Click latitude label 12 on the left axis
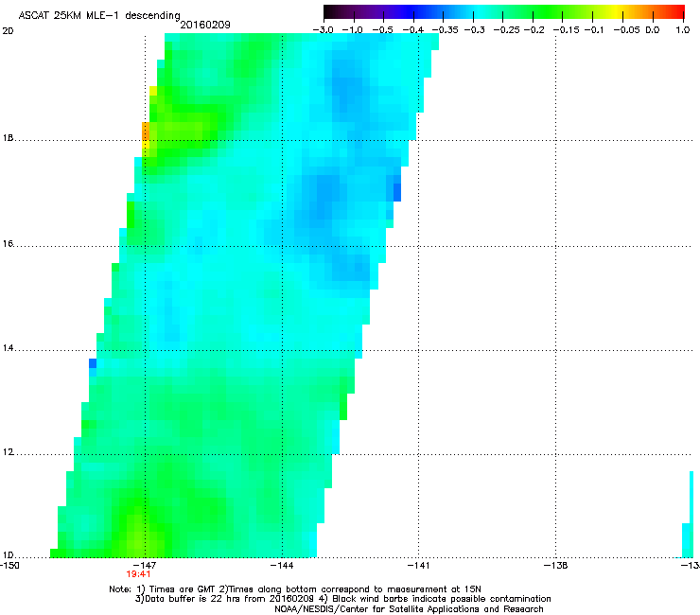The image size is (700, 615). pyautogui.click(x=8, y=452)
